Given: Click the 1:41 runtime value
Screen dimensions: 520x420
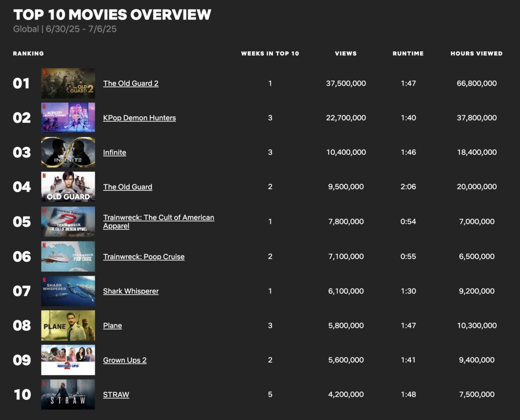Looking at the screenshot, I should click(x=408, y=360).
